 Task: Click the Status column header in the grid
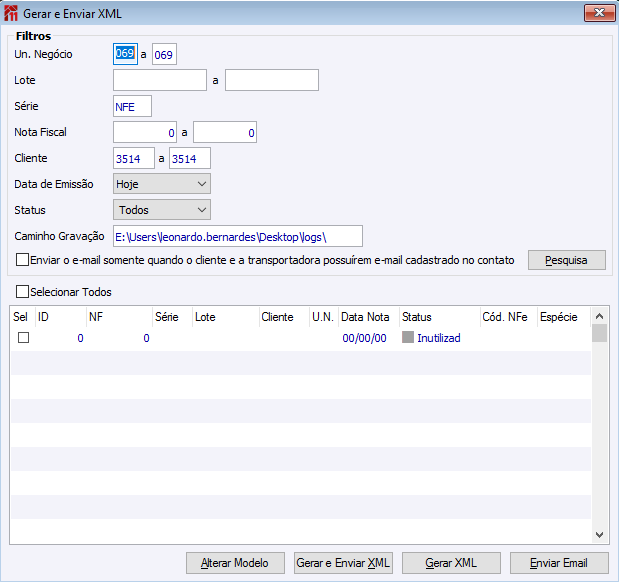tap(440, 317)
